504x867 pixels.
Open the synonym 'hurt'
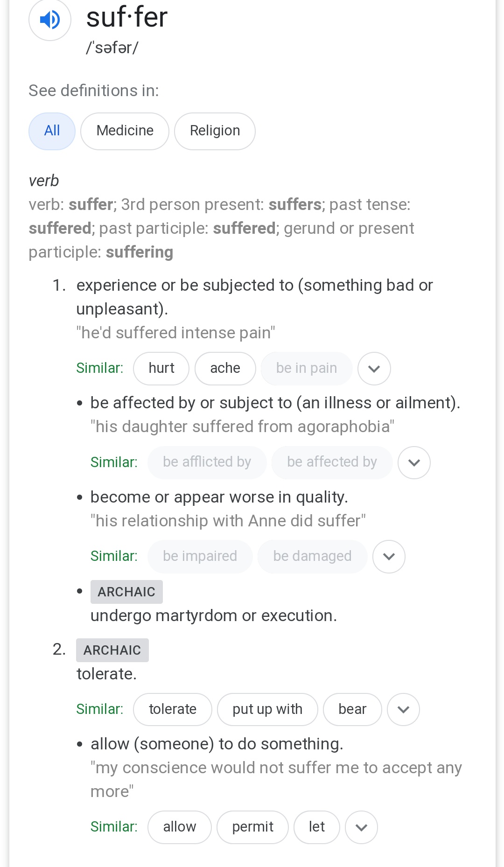(161, 369)
